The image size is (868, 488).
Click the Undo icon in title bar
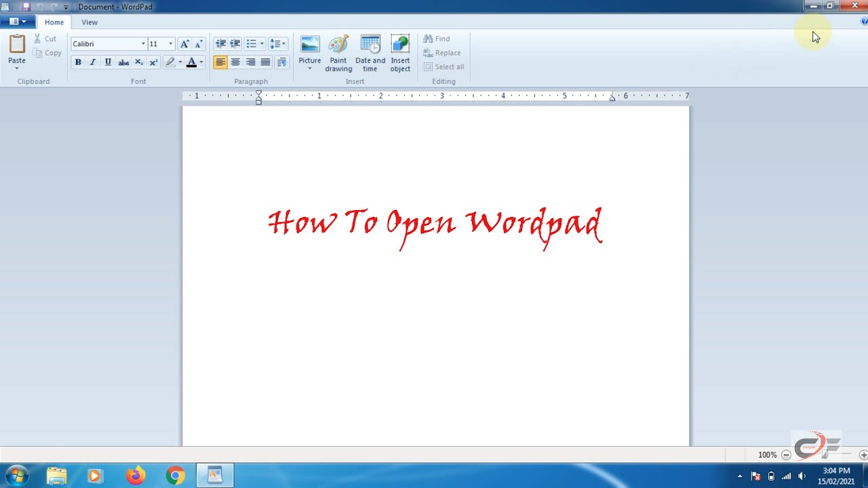coord(40,7)
